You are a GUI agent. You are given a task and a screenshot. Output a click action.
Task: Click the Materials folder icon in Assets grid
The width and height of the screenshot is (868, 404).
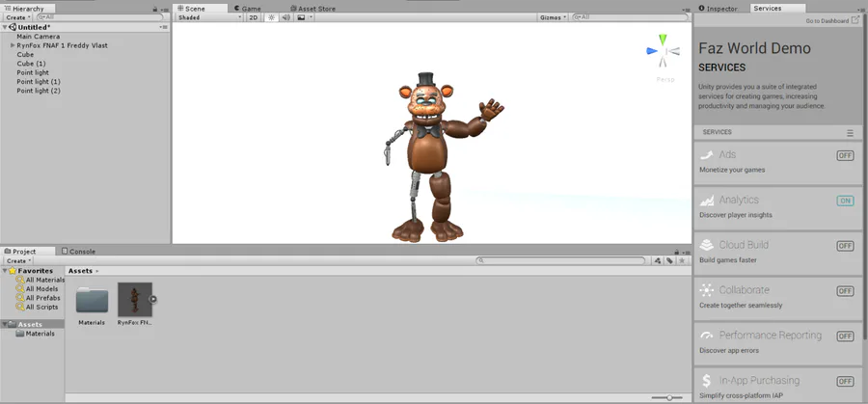92,301
